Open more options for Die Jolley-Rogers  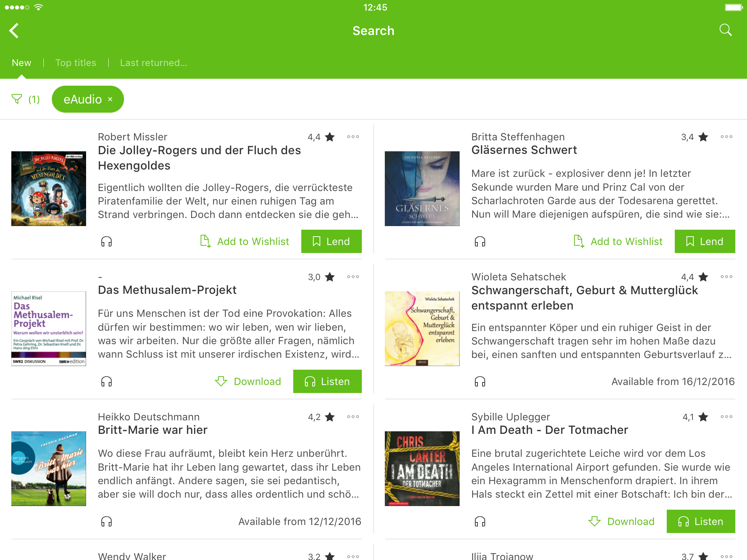[353, 137]
